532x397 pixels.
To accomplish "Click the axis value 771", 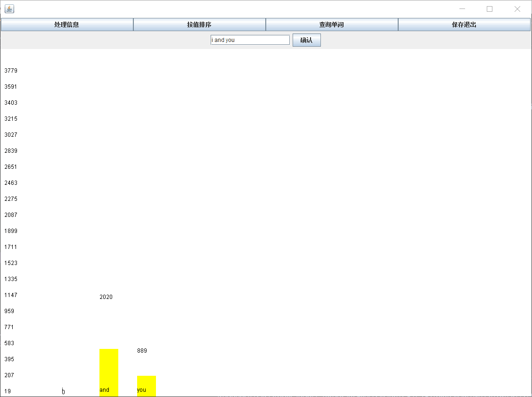I will coord(9,327).
